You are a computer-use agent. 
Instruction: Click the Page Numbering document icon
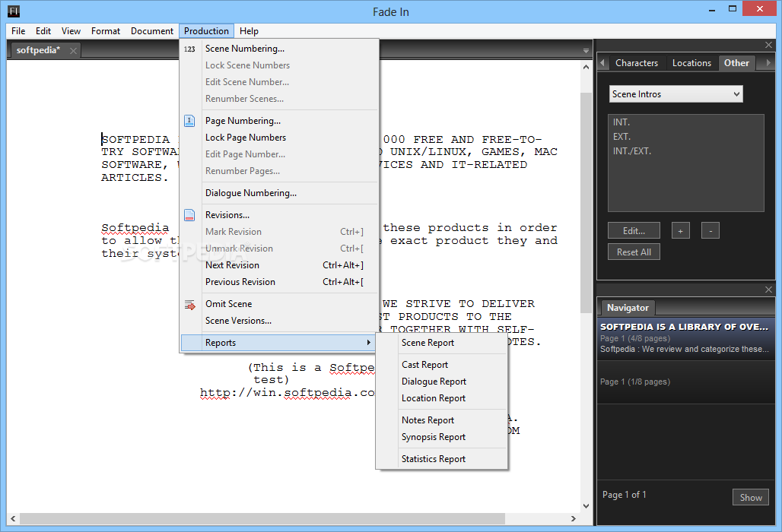(189, 121)
